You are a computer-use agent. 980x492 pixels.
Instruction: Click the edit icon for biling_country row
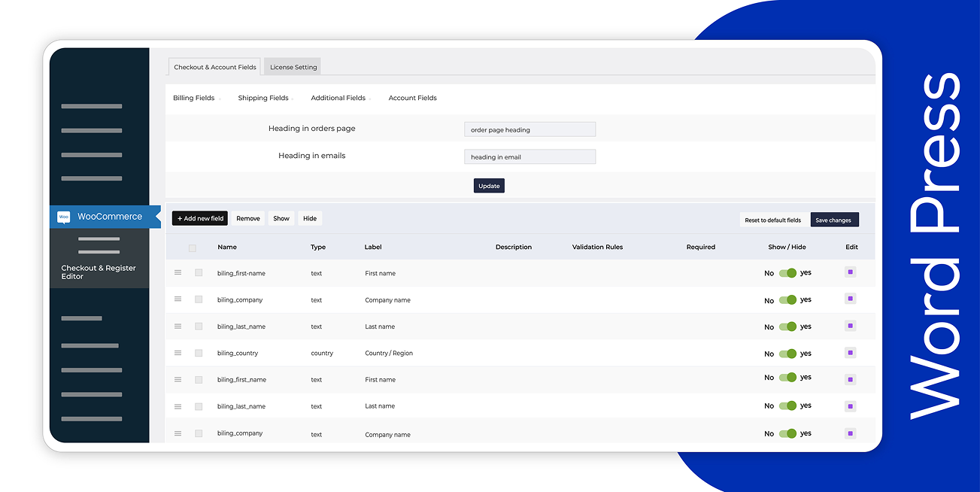[x=850, y=352]
